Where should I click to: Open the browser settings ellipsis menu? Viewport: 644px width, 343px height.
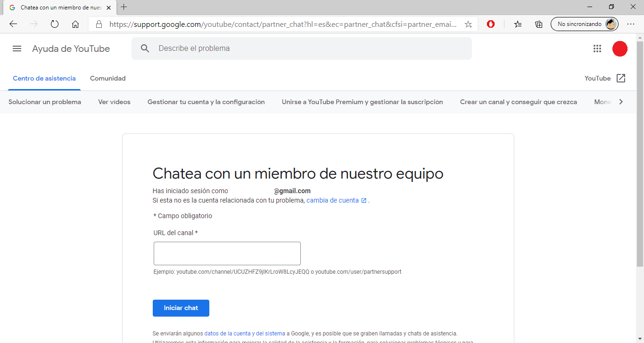click(631, 24)
